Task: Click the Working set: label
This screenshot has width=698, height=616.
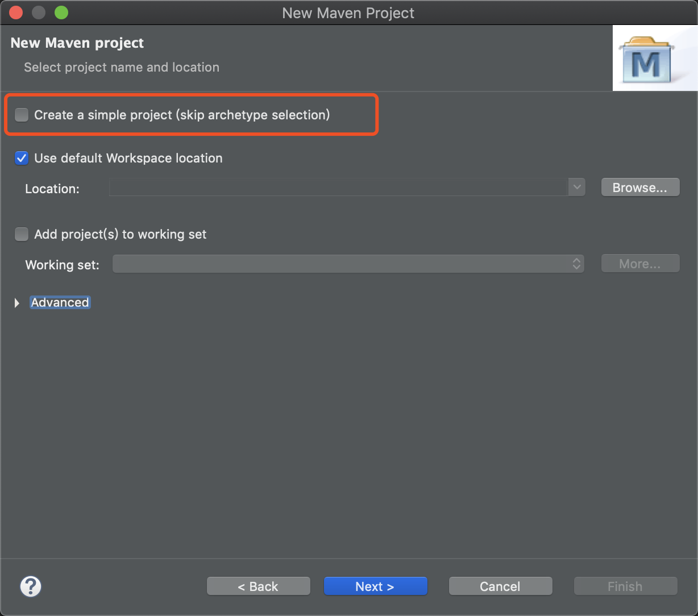Action: pyautogui.click(x=63, y=265)
